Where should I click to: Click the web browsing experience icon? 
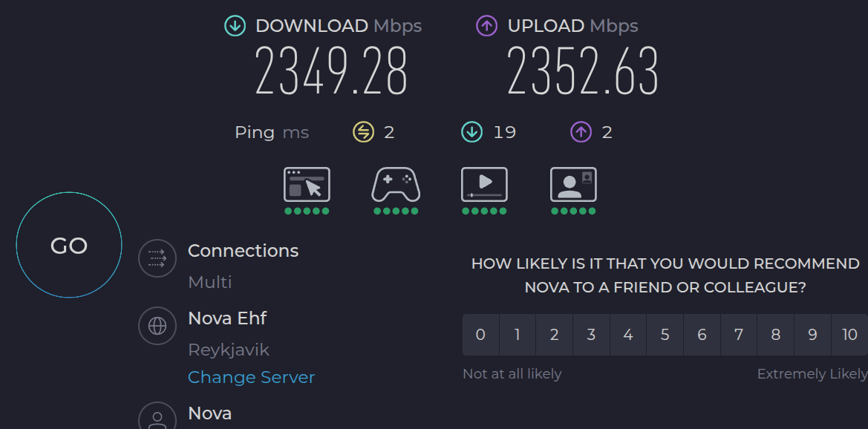(x=307, y=185)
